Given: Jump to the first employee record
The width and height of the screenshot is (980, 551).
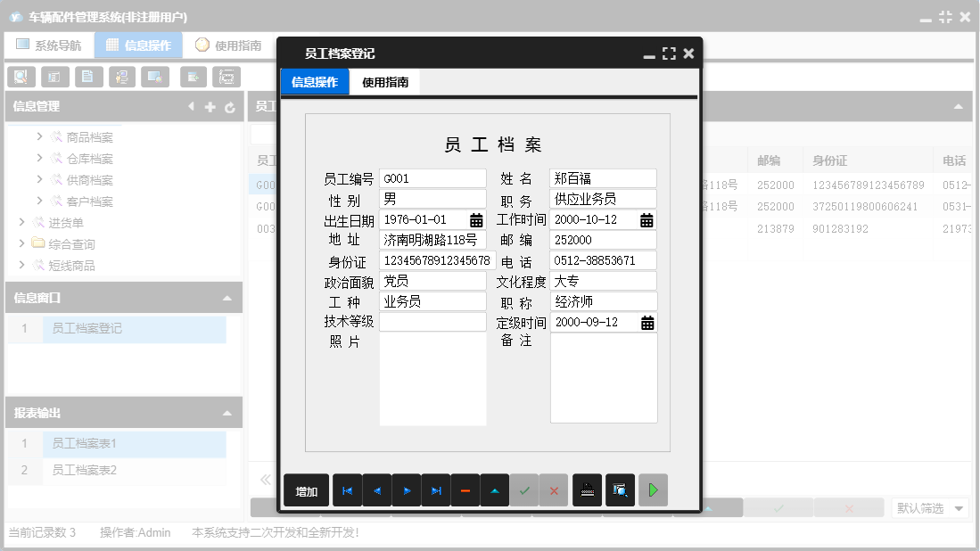Looking at the screenshot, I should click(347, 490).
